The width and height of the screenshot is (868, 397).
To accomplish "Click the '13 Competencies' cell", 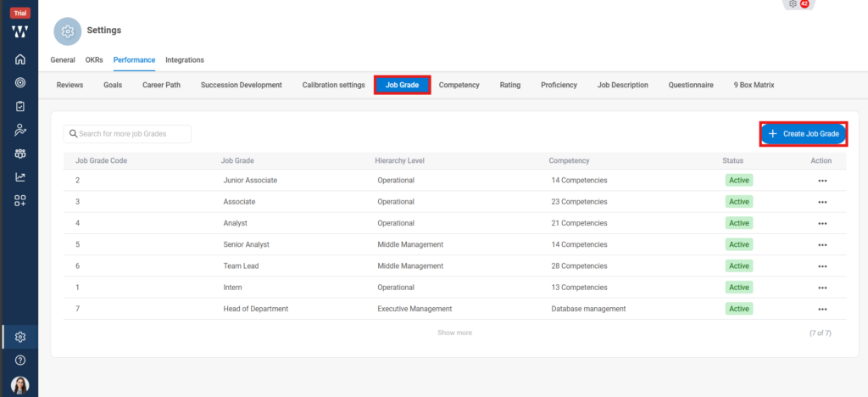I will coord(579,288).
